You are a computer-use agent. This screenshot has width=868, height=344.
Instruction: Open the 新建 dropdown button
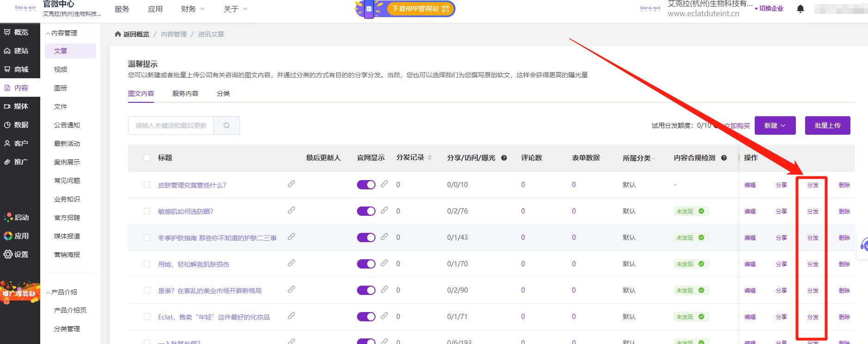[x=775, y=125]
